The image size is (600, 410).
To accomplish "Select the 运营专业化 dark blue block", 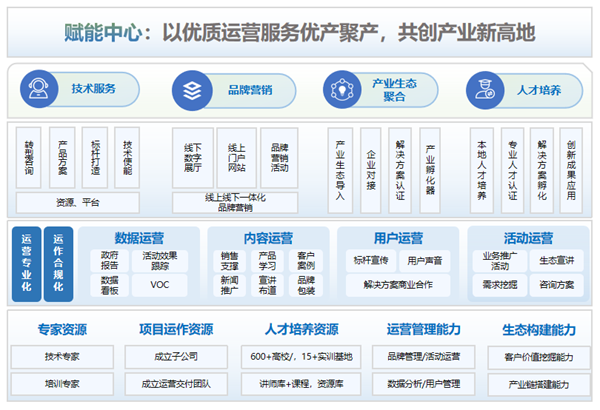I will pyautogui.click(x=26, y=263).
